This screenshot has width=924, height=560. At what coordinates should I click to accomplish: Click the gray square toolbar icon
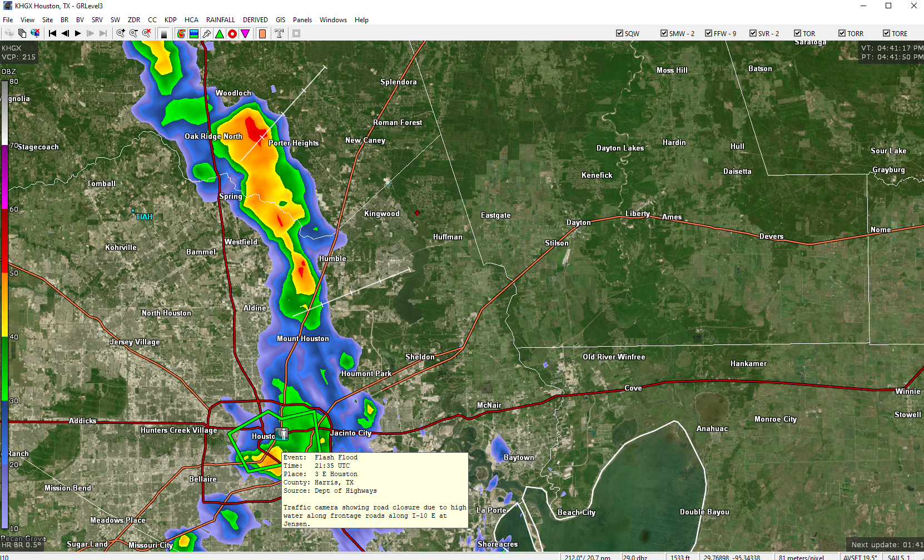296,33
